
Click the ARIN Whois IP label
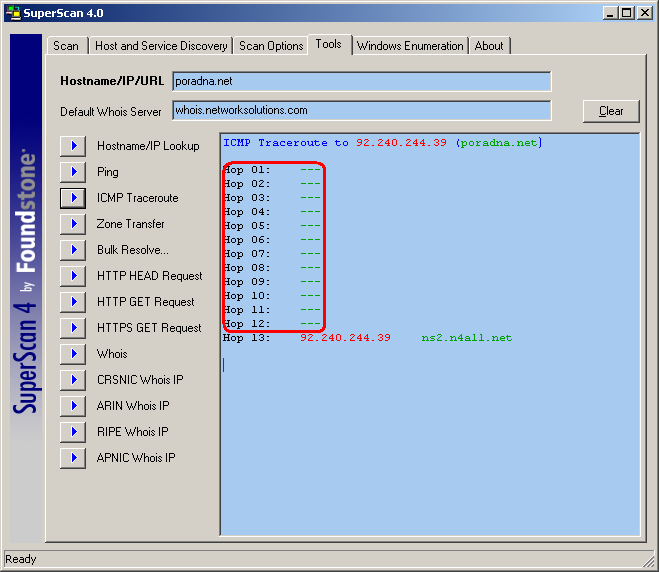point(133,406)
